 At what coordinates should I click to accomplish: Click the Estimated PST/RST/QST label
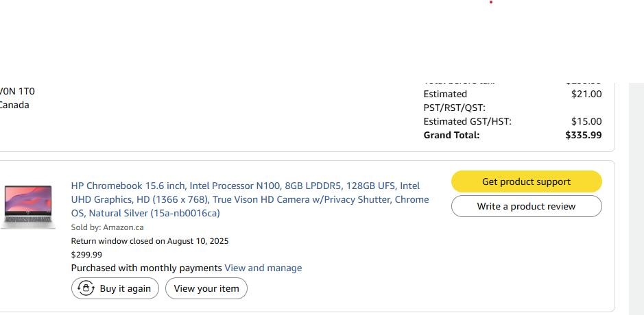pos(454,101)
